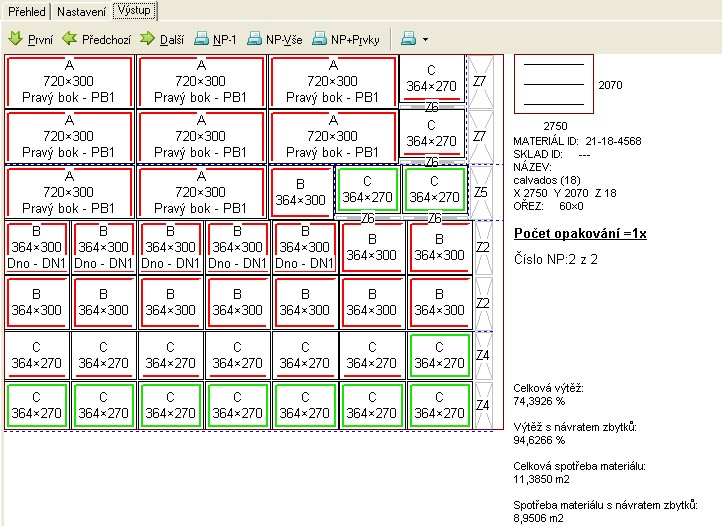Click material ID '21-18-4568'
The image size is (722, 526).
tap(613, 141)
